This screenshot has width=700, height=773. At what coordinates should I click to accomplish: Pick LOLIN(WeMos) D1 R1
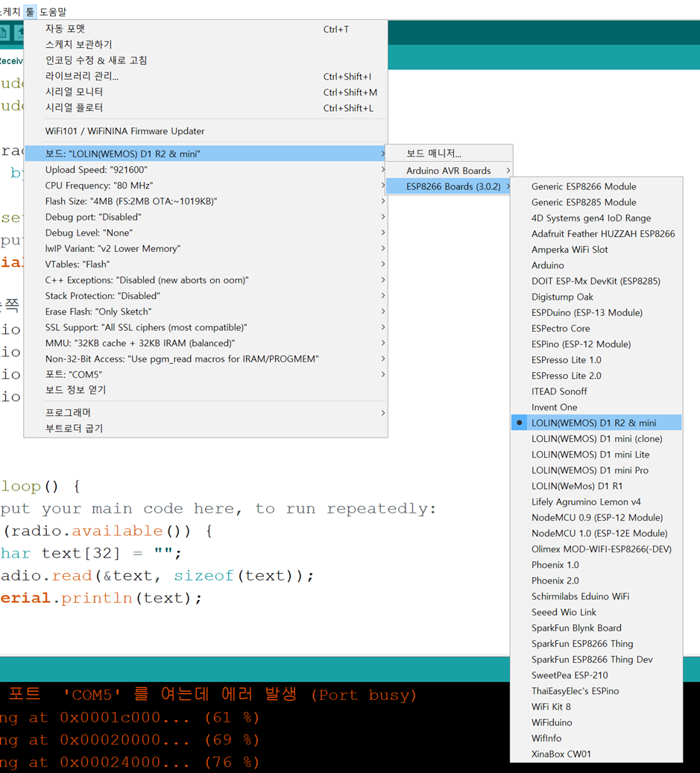596,486
